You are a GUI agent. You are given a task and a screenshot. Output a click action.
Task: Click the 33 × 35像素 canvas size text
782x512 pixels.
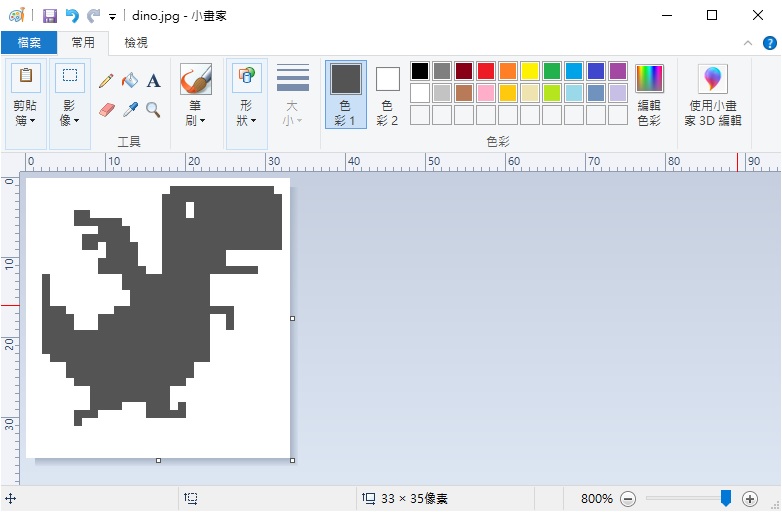(414, 499)
